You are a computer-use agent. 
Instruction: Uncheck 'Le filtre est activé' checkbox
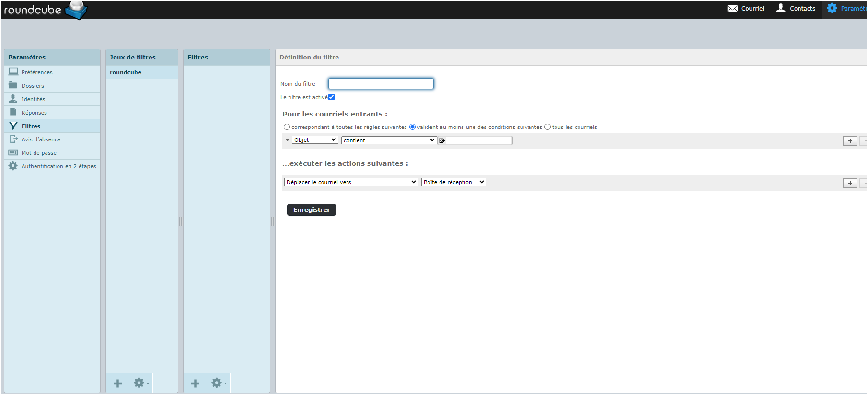click(x=331, y=97)
